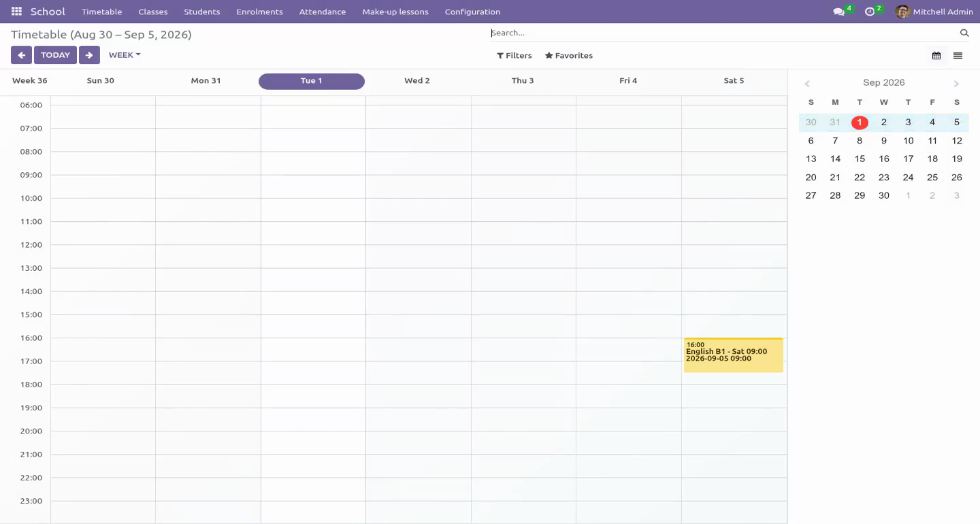Viewport: 980px width, 524px height.
Task: Select September 1 in mini calendar
Action: 860,122
